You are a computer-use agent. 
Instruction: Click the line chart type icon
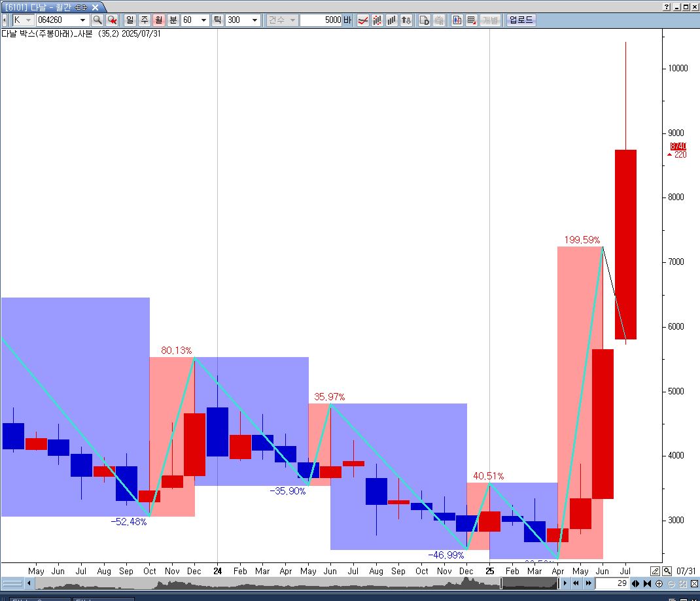click(x=362, y=20)
